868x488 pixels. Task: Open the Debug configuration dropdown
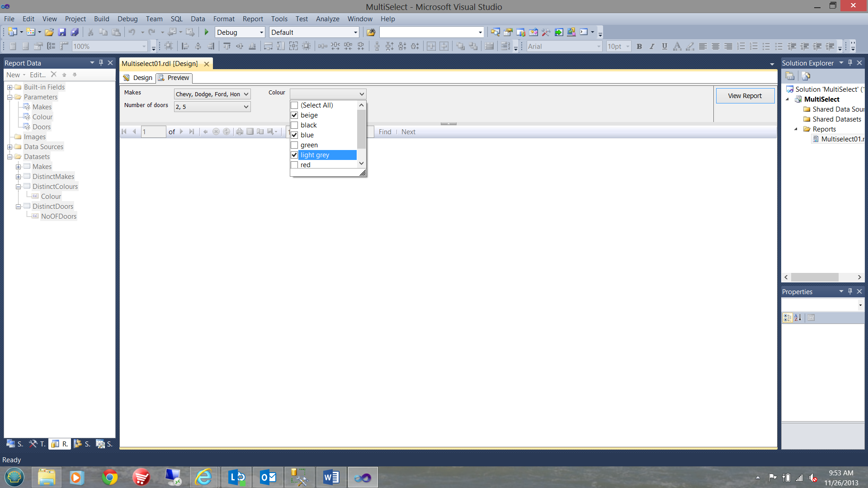[261, 32]
